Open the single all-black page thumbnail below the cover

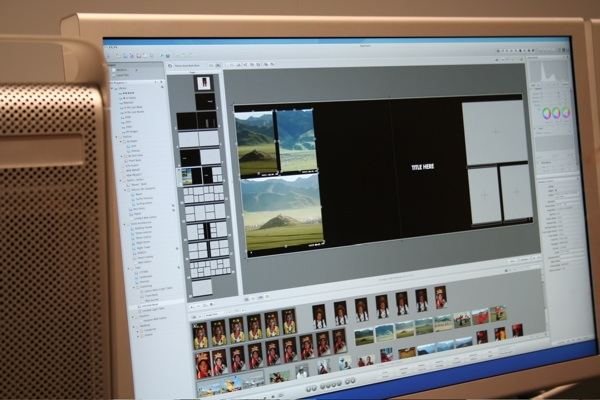[x=205, y=101]
